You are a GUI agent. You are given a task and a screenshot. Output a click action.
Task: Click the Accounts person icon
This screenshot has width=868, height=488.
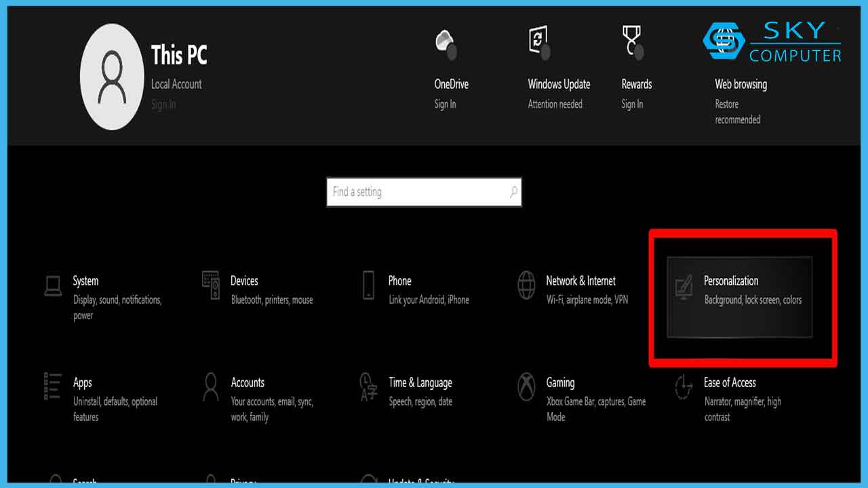point(211,386)
